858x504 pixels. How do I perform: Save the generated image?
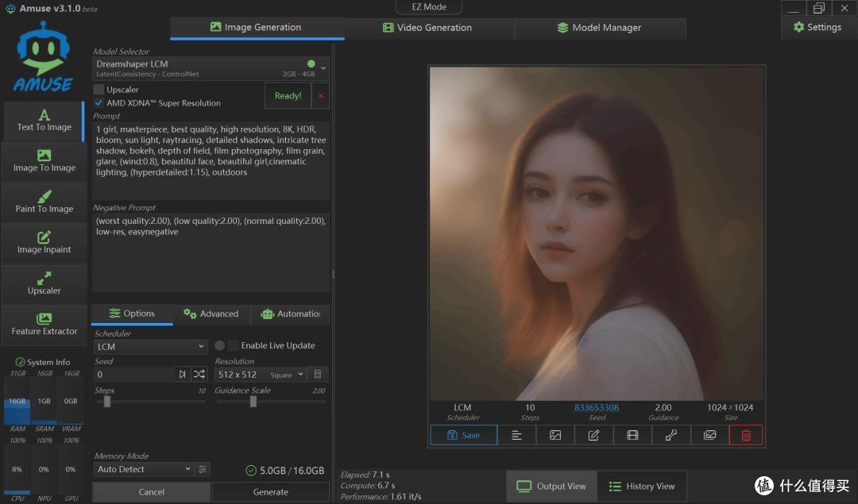tap(463, 435)
